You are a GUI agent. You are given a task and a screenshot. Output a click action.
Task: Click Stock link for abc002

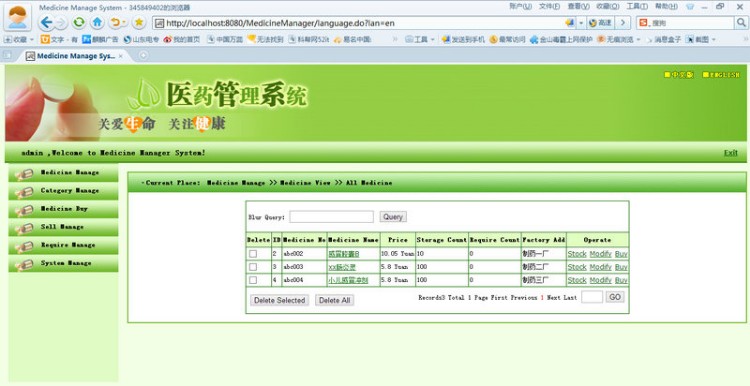577,254
